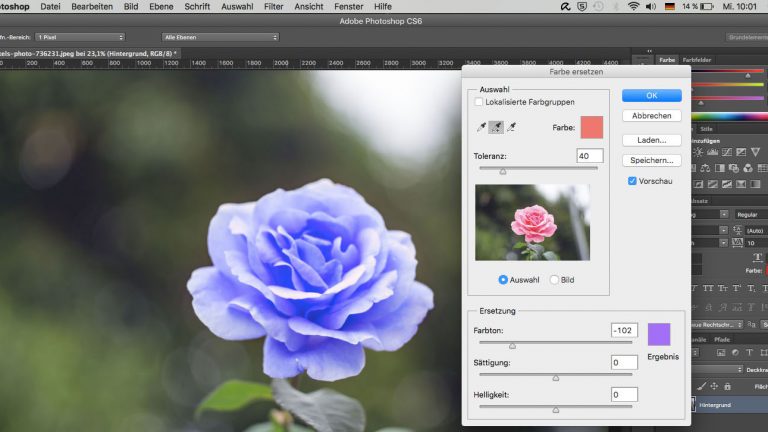The width and height of the screenshot is (768, 432).
Task: Click the OK button
Action: 651,96
